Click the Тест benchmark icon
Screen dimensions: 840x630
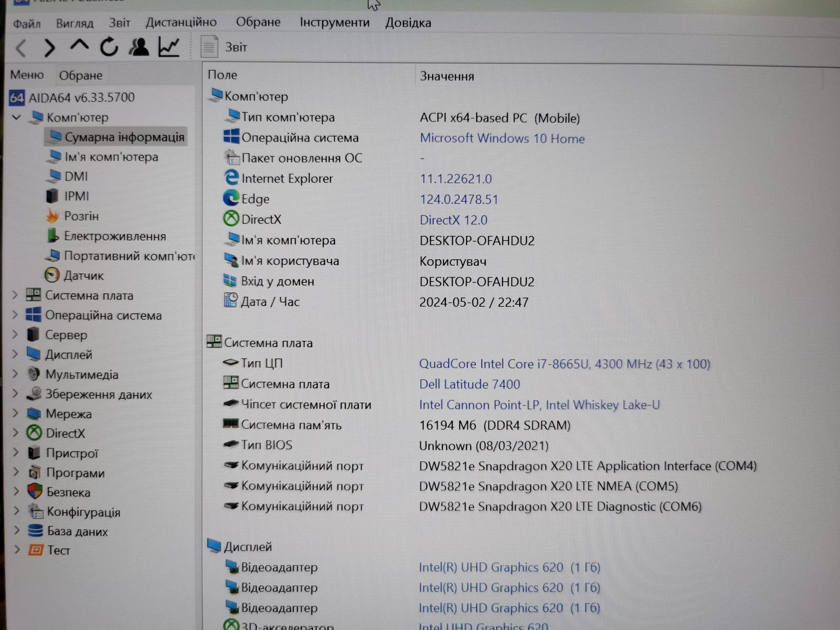coord(35,550)
